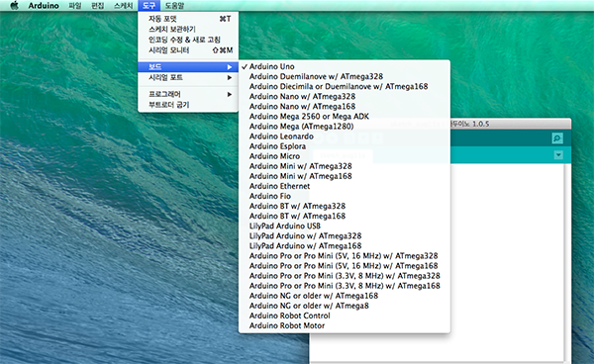This screenshot has height=364, width=594.
Task: Open the 파일 menu
Action: (x=75, y=5)
